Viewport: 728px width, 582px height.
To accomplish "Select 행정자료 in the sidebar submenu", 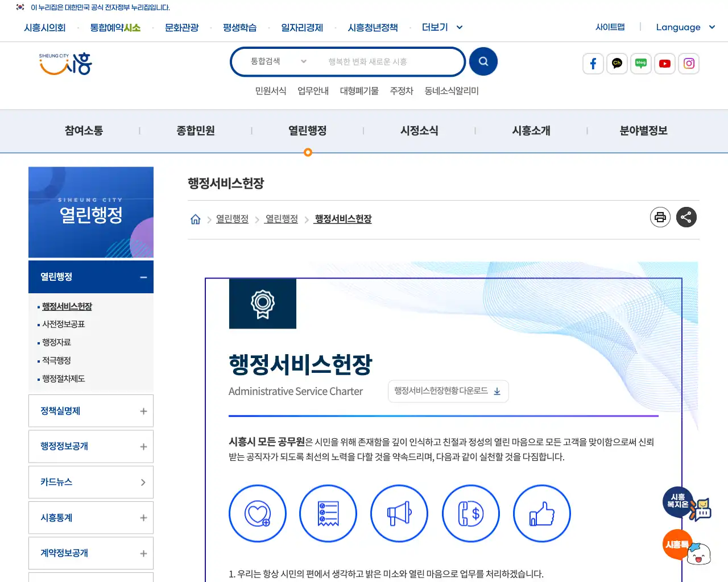I will pyautogui.click(x=56, y=342).
